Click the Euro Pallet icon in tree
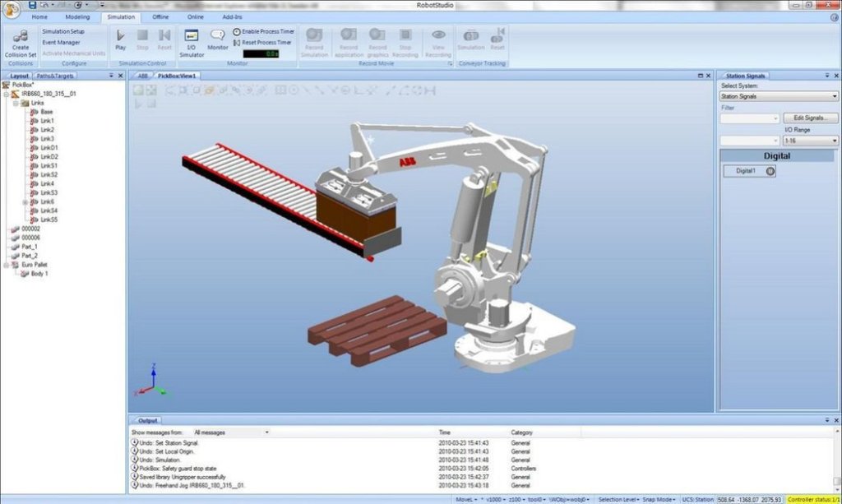 [16, 265]
